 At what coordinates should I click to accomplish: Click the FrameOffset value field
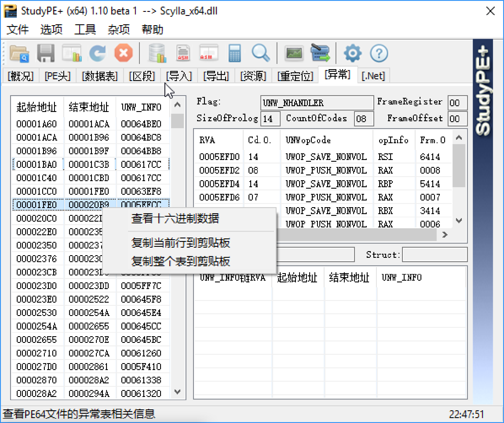pyautogui.click(x=457, y=119)
